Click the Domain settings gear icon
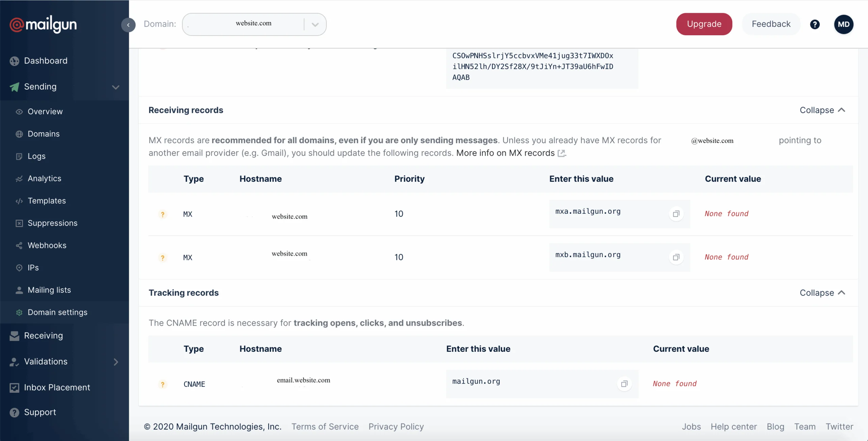Image resolution: width=868 pixels, height=441 pixels. coord(19,312)
